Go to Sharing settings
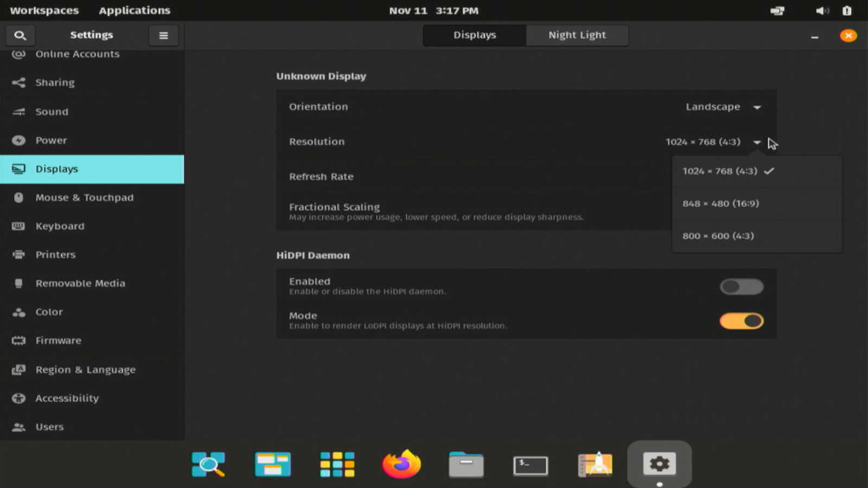This screenshot has height=488, width=868. (92, 82)
